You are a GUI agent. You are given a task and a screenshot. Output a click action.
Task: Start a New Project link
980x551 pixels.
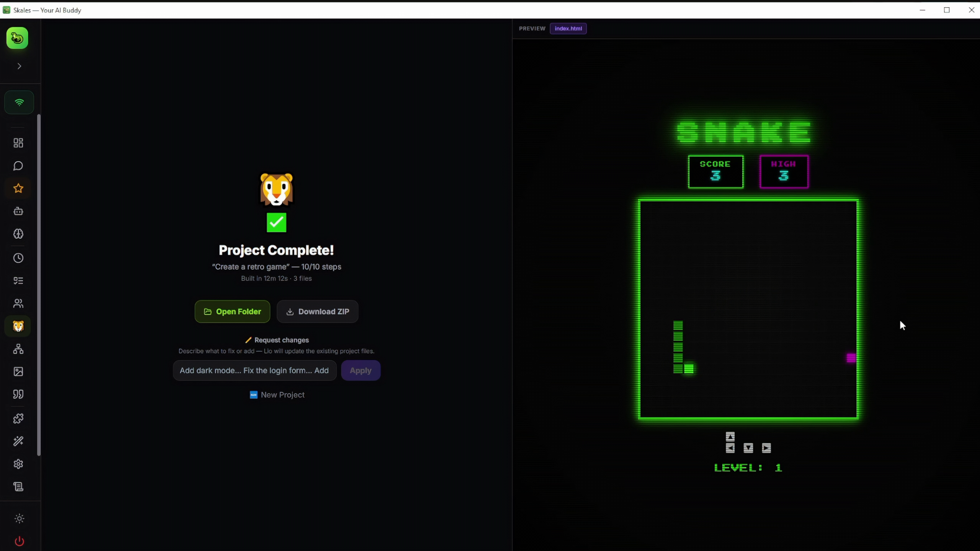tap(277, 395)
